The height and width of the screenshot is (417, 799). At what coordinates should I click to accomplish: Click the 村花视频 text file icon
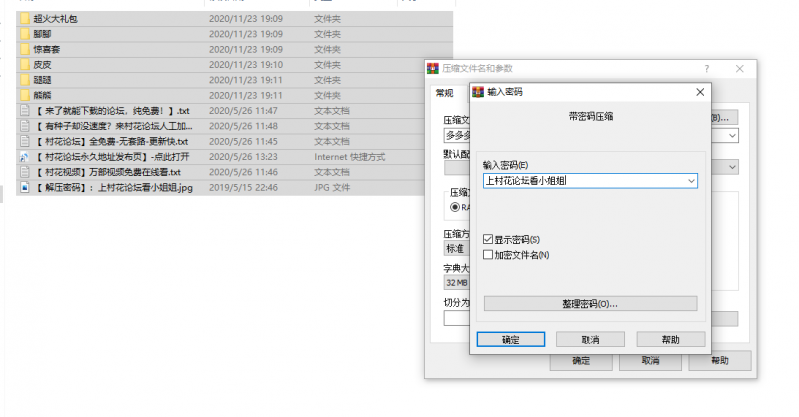(25, 172)
